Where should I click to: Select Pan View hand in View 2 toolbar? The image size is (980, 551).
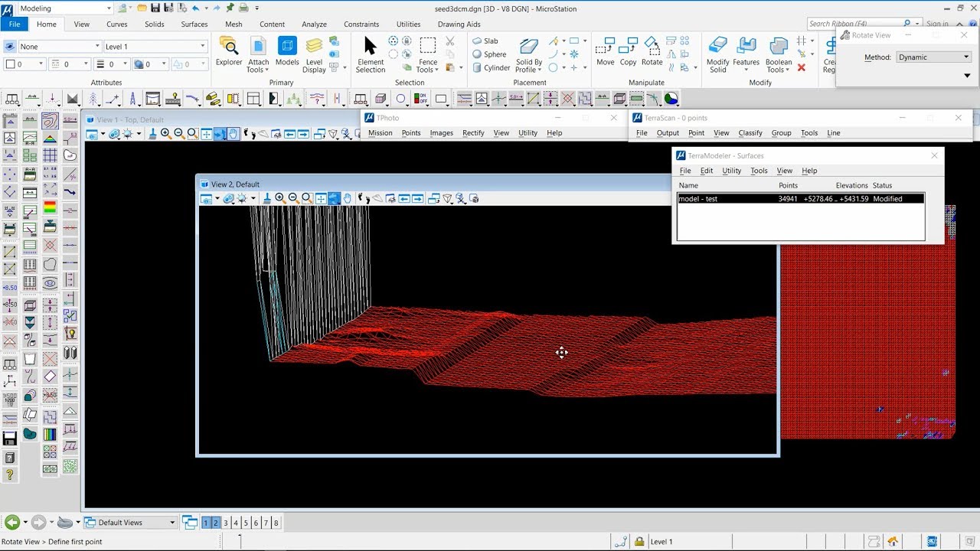[348, 198]
